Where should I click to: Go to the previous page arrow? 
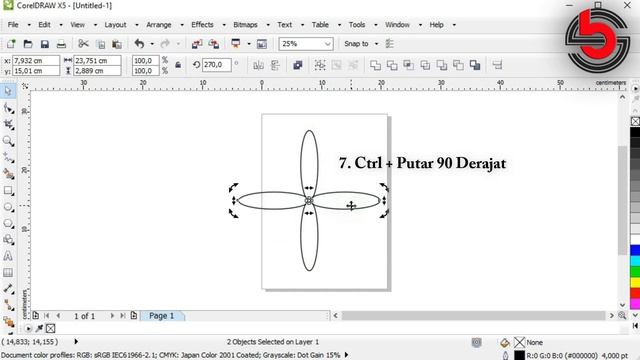coord(58,316)
